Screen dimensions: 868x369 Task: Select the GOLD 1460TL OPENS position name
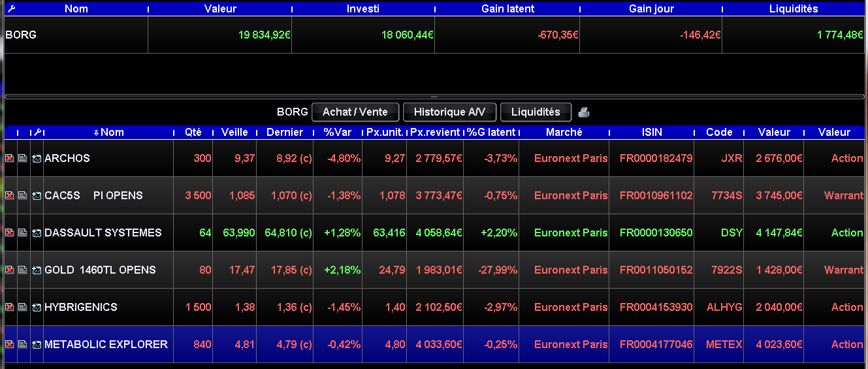(x=100, y=270)
